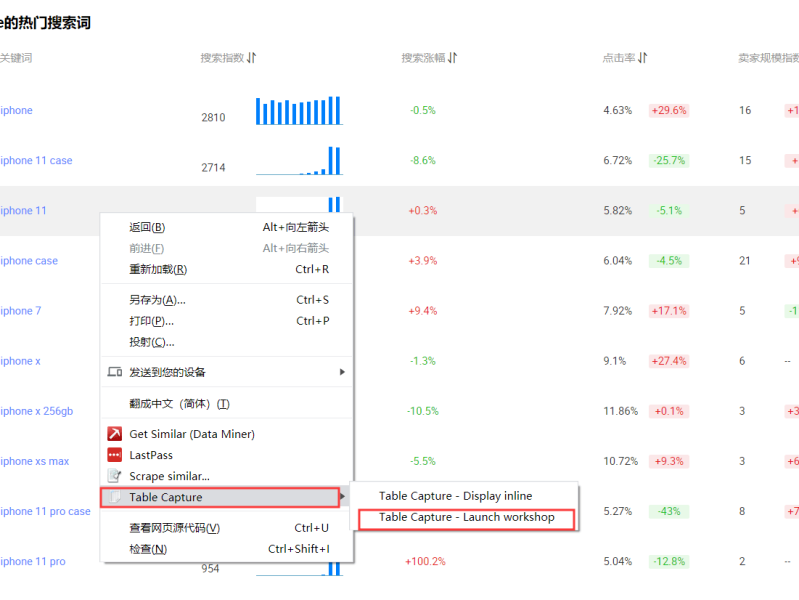The height and width of the screenshot is (600, 799).
Task: Click the 关键词 column header
Action: pyautogui.click(x=16, y=58)
